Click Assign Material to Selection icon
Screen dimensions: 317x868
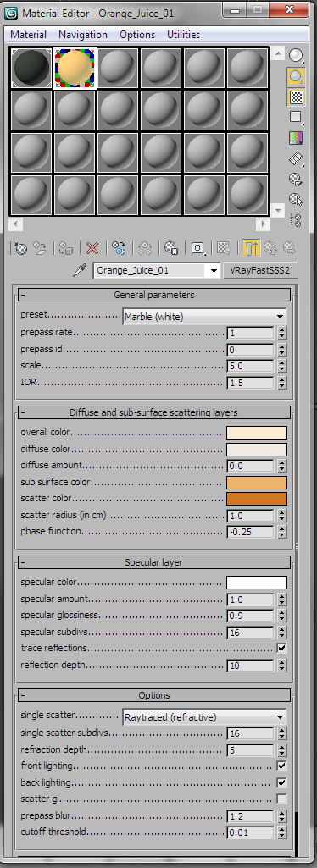coord(66,248)
